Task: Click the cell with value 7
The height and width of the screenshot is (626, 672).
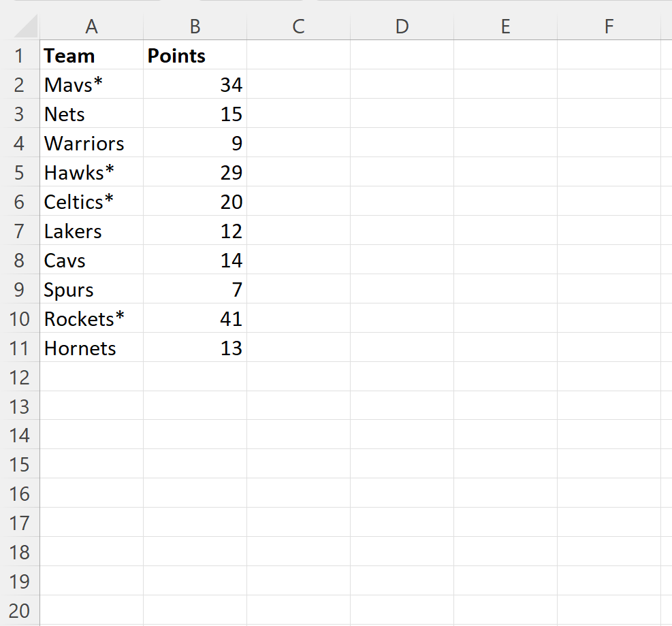Action: coord(195,290)
